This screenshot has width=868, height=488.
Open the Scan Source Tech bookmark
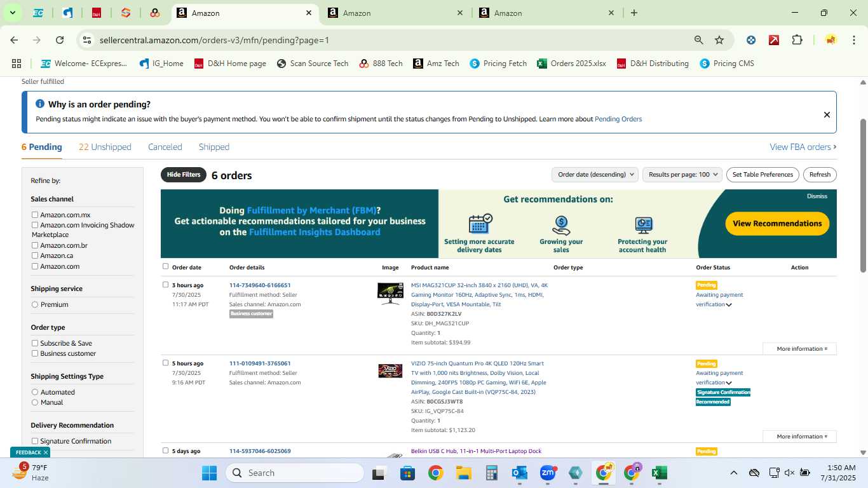click(313, 64)
